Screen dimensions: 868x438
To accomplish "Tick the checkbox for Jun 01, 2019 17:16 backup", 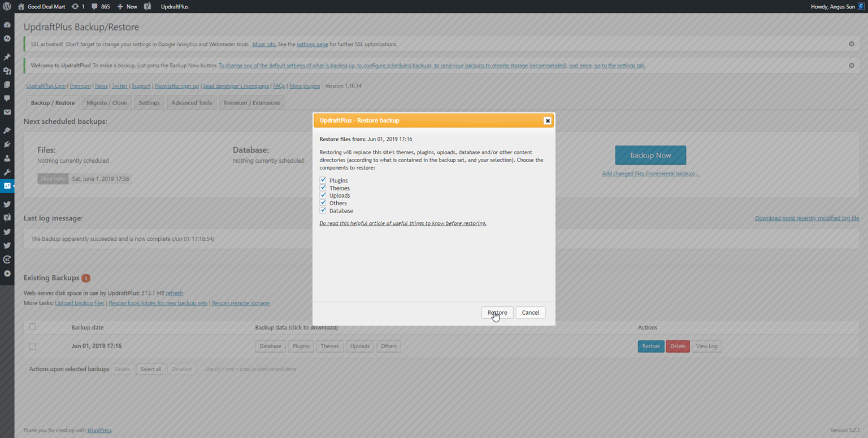I will point(32,346).
